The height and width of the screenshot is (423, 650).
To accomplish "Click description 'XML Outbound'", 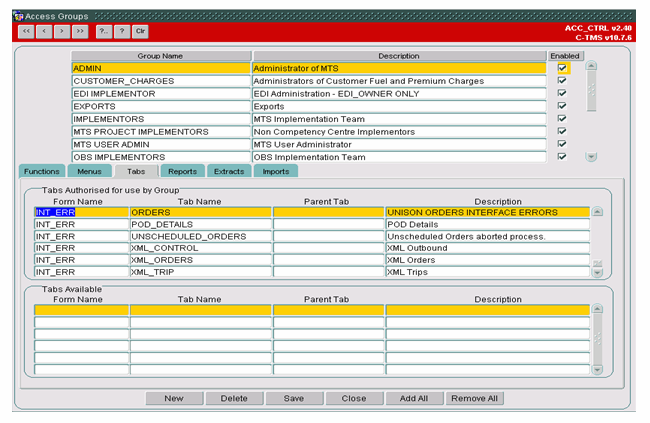I will tap(488, 248).
